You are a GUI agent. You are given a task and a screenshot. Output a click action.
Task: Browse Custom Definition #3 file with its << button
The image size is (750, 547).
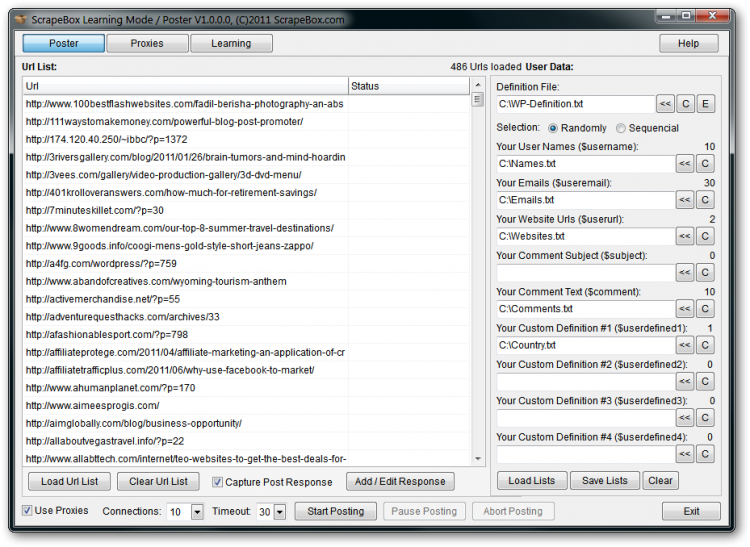tap(685, 418)
